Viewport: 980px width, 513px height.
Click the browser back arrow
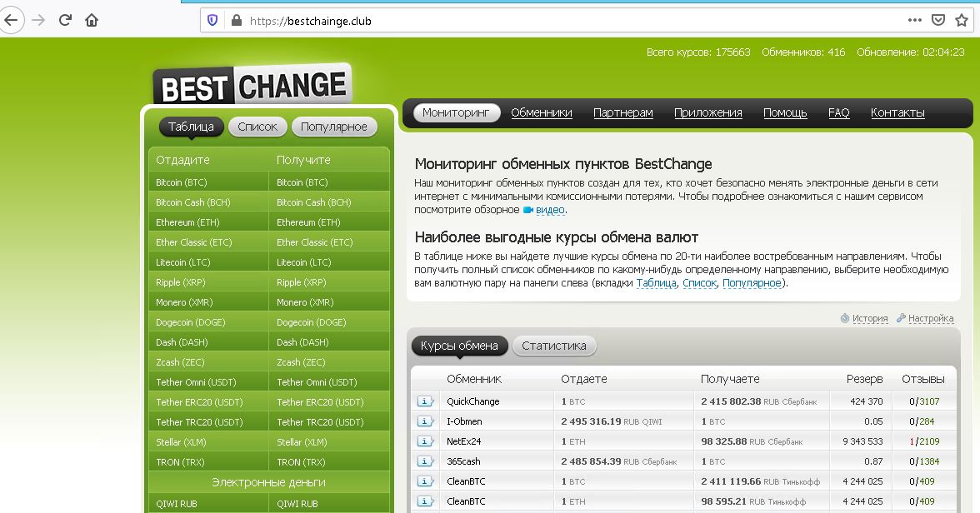pos(12,20)
